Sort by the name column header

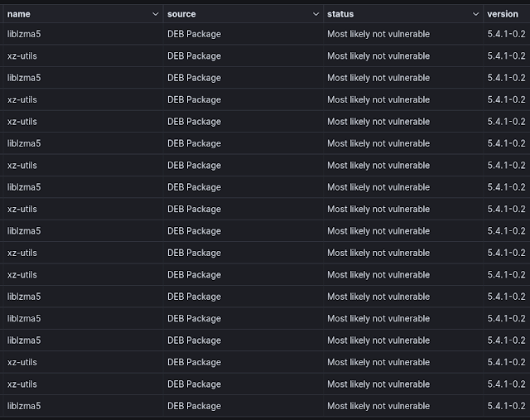(x=19, y=14)
